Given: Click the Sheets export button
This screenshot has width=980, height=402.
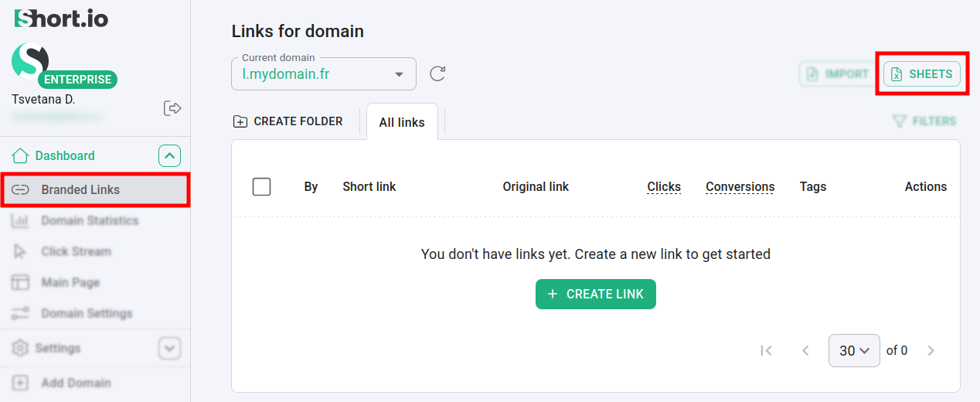Looking at the screenshot, I should pyautogui.click(x=922, y=74).
